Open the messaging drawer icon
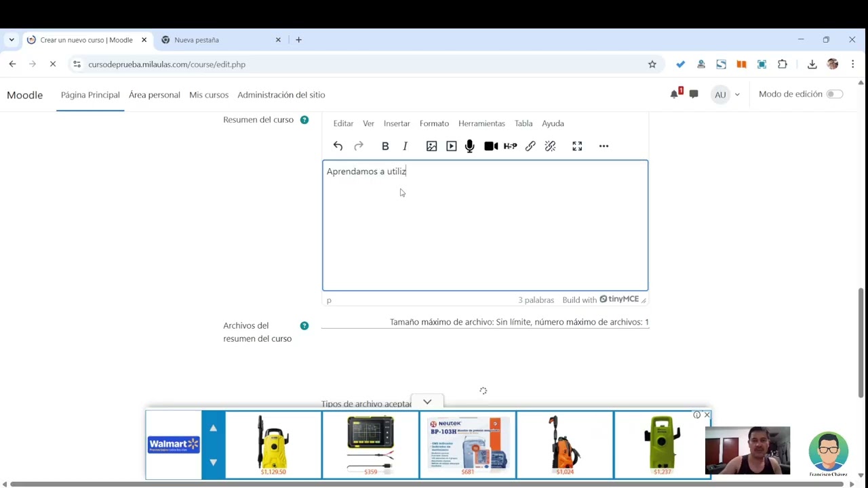868x488 pixels. tap(694, 94)
